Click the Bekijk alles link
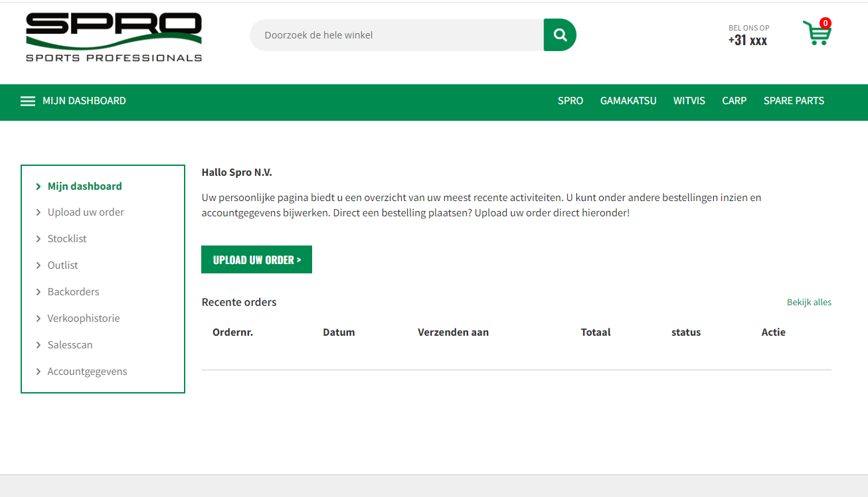Image resolution: width=868 pixels, height=497 pixels. point(808,303)
